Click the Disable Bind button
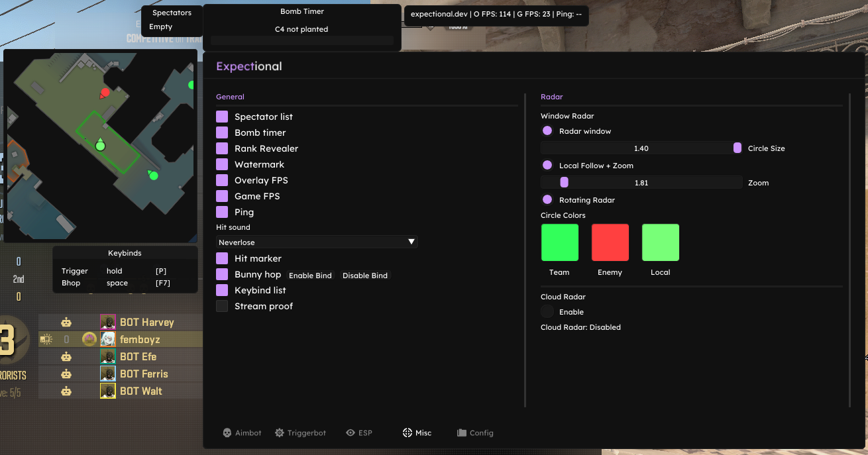The image size is (868, 455). pos(365,276)
